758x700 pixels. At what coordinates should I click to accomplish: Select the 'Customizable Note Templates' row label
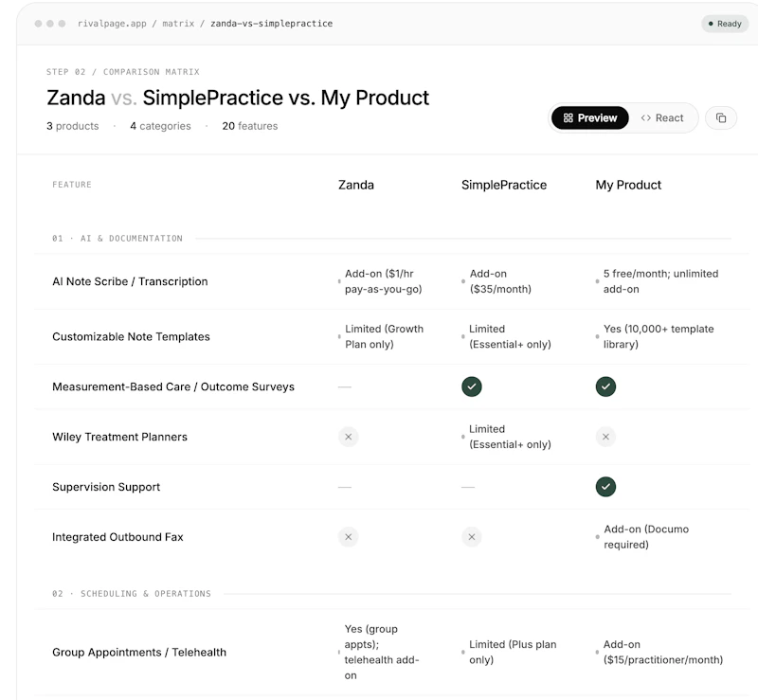point(131,337)
